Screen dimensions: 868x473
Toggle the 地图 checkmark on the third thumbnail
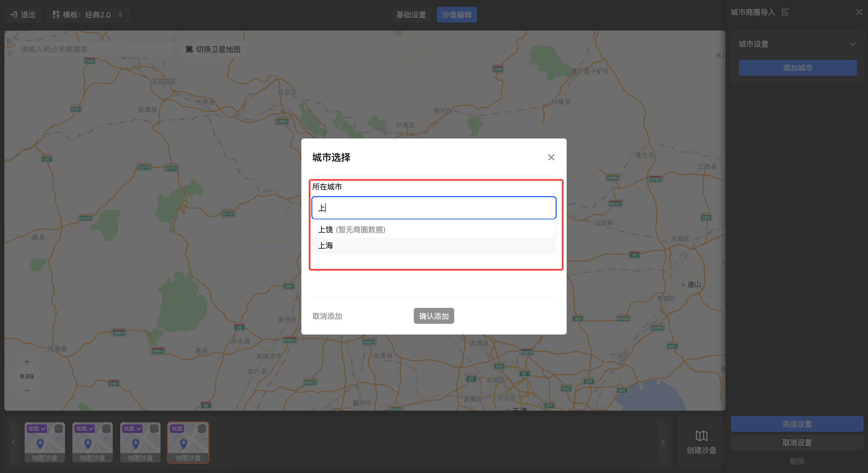[x=139, y=429]
